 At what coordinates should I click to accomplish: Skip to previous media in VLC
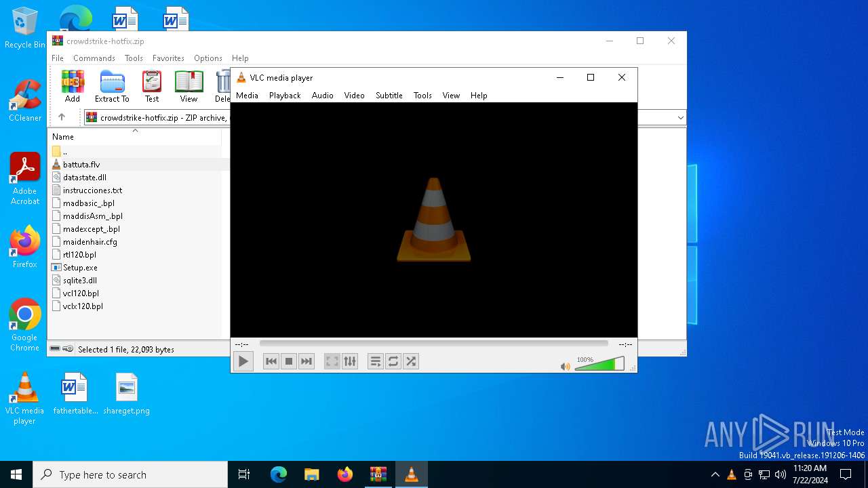[x=271, y=362]
